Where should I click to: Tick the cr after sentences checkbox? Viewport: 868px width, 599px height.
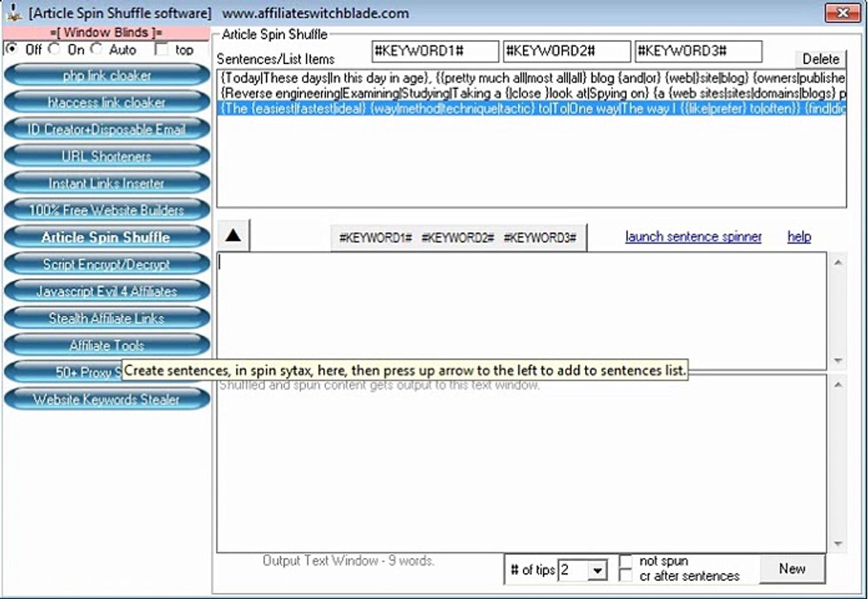pyautogui.click(x=625, y=576)
